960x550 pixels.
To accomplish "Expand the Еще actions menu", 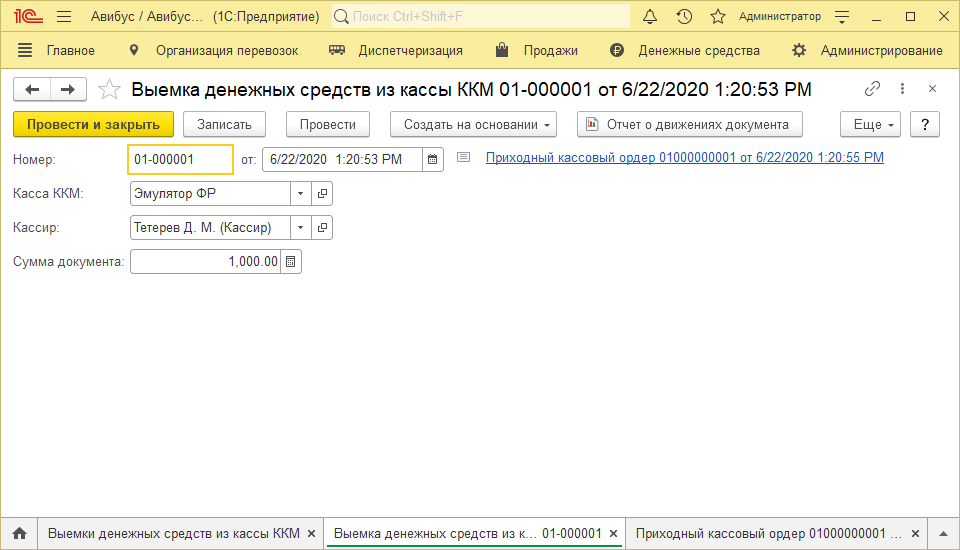I will point(874,124).
